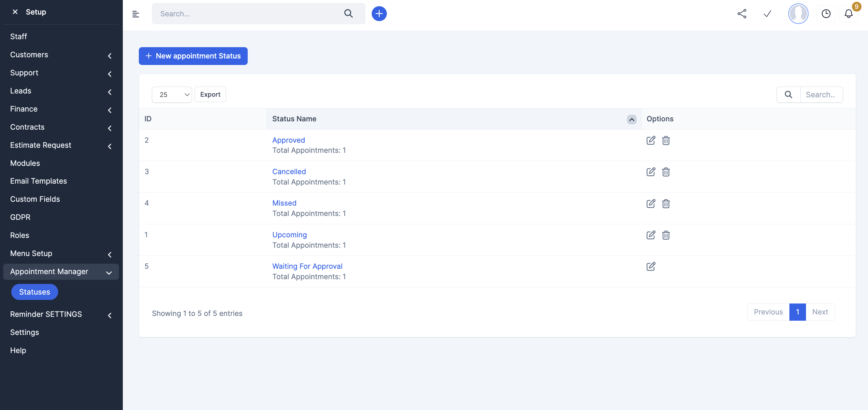Screen dimensions: 868x410
Task: Toggle the Support menu section
Action: [61, 72]
